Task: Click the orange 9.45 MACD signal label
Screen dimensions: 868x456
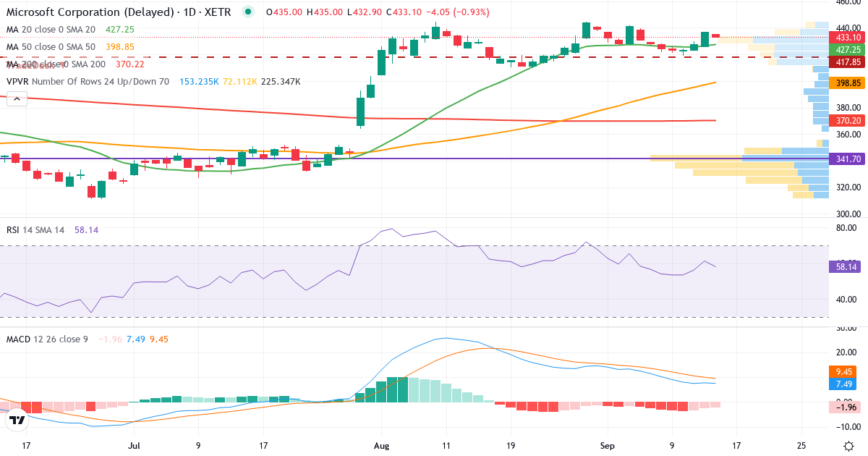Action: point(842,371)
